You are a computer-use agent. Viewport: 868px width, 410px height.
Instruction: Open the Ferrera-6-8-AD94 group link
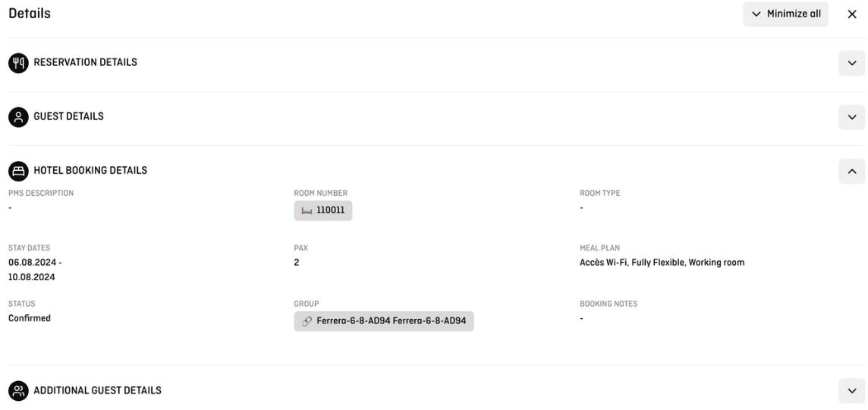[384, 321]
